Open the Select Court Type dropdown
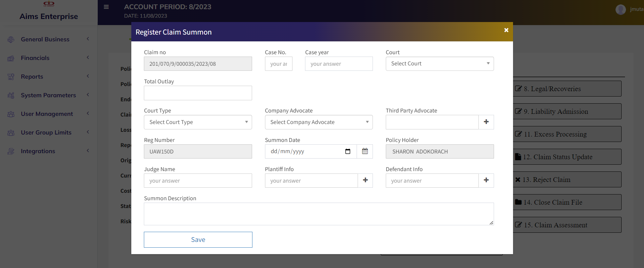The image size is (644, 268). coord(198,122)
